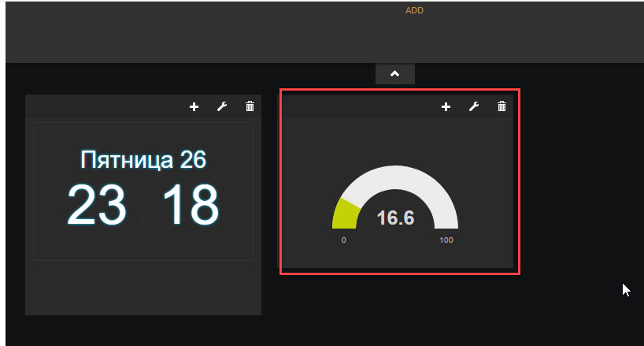Click the date text Пятница 26
The width and height of the screenshot is (644, 346).
click(142, 160)
